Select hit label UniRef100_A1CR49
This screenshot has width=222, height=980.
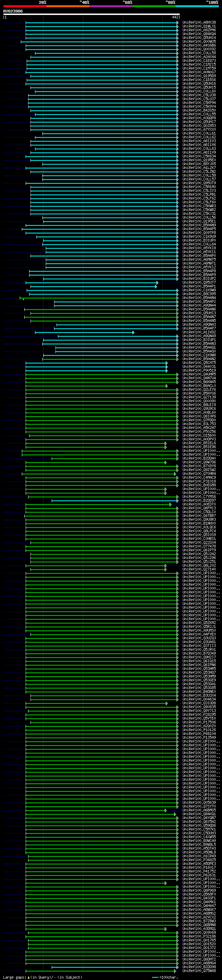coord(199,856)
